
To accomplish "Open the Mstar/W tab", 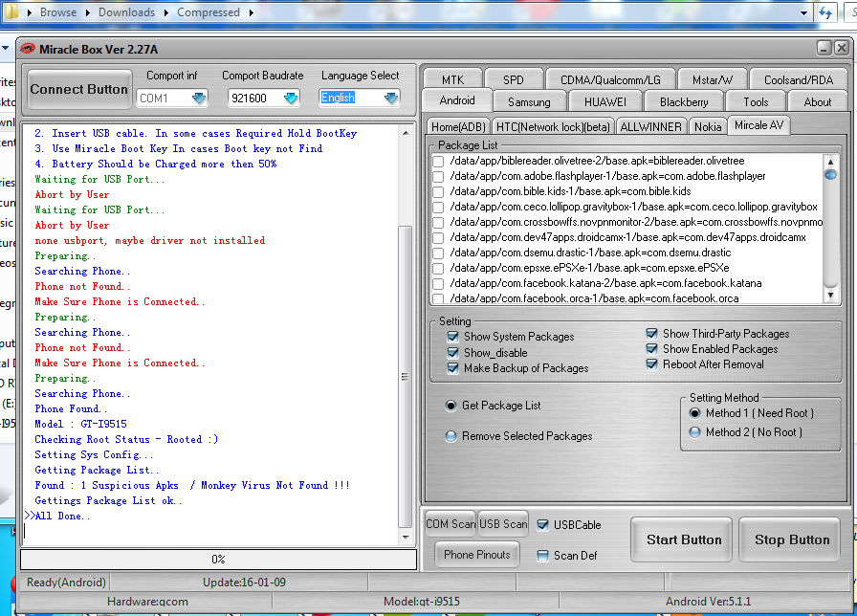I will coord(713,79).
